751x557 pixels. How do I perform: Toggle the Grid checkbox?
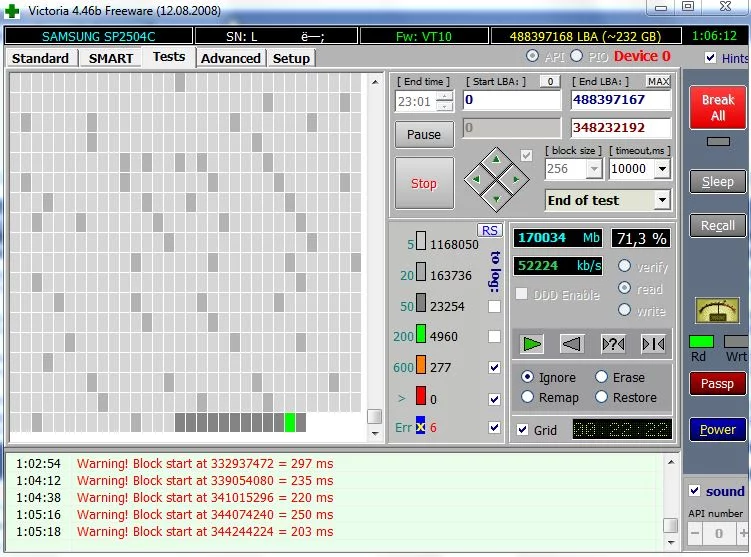tap(523, 430)
